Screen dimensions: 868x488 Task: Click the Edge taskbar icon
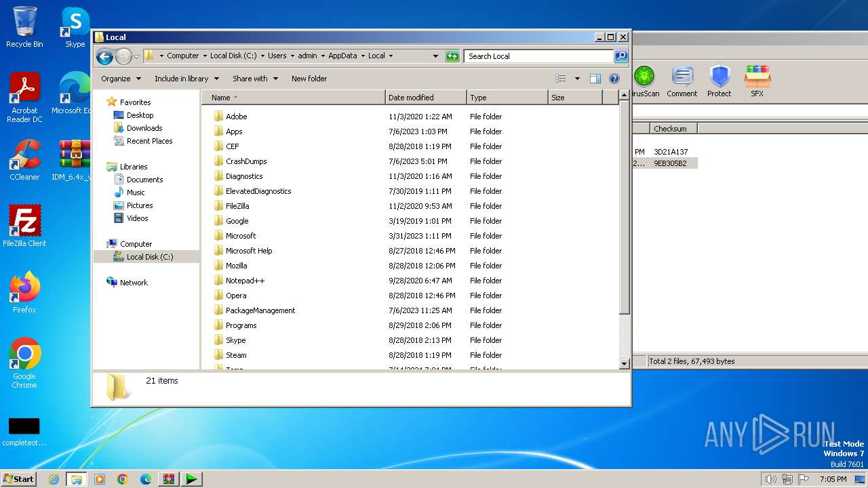[146, 479]
